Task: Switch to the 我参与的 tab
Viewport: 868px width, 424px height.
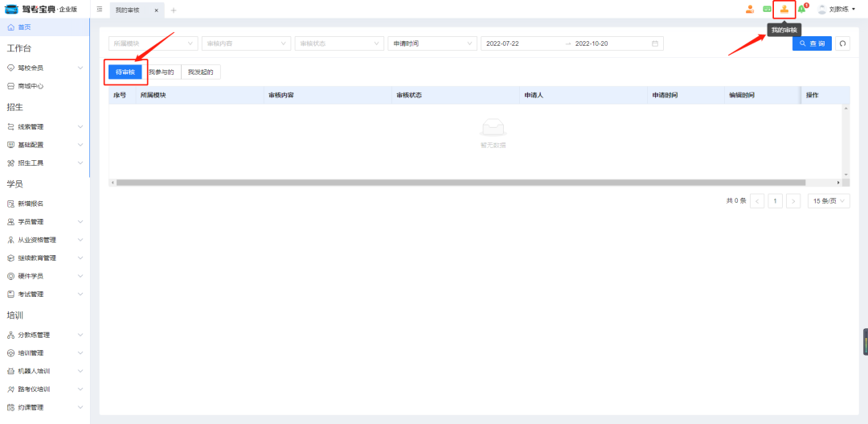Action: pos(162,72)
